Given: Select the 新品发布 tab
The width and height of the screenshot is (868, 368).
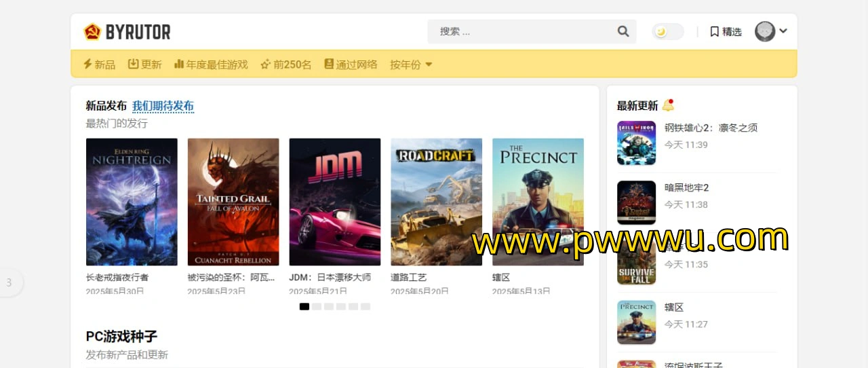Looking at the screenshot, I should (x=106, y=106).
